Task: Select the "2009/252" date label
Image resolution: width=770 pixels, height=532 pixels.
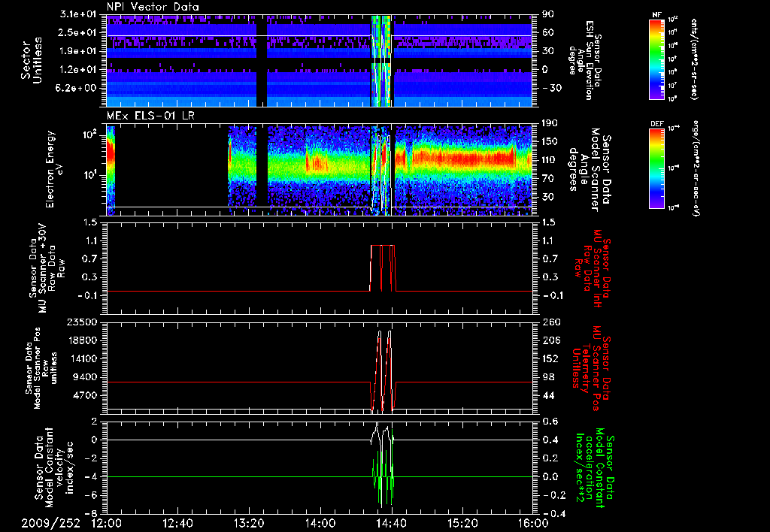Action: (50, 523)
